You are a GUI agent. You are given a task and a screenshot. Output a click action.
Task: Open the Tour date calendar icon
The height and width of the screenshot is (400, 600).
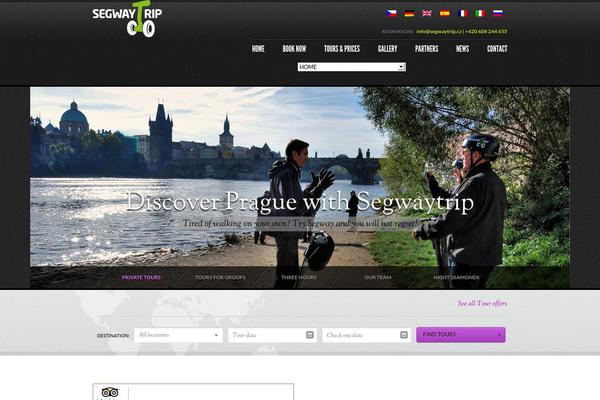310,335
